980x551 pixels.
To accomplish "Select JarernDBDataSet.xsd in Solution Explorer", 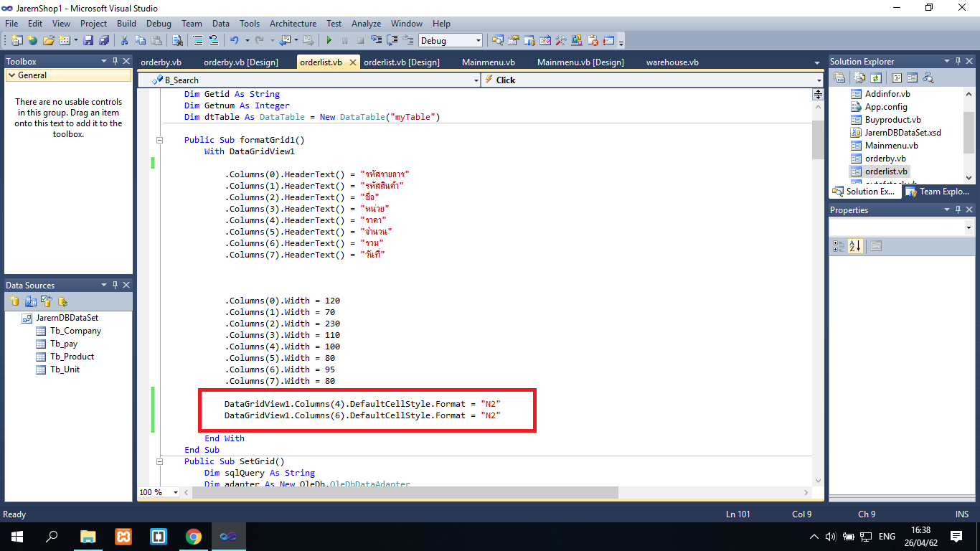I will click(903, 133).
